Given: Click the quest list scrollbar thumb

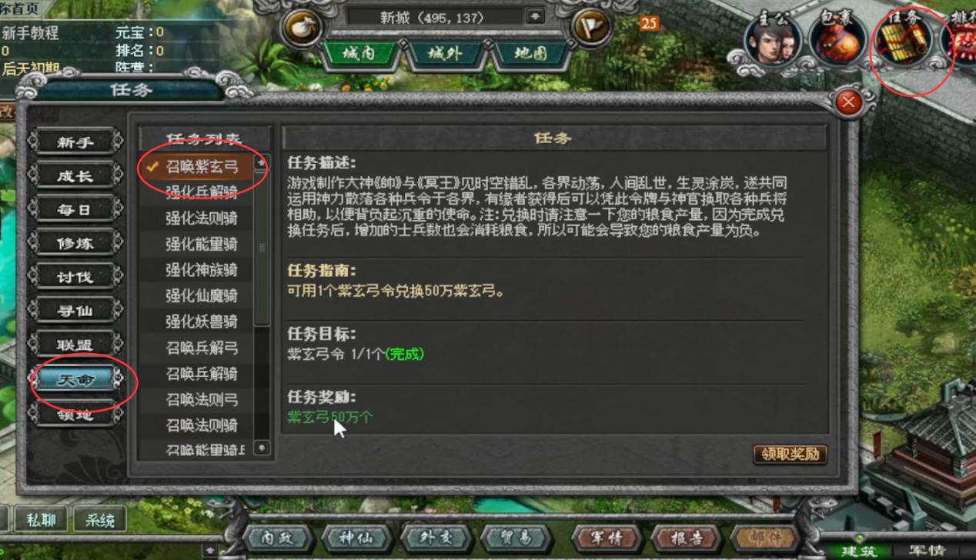Looking at the screenshot, I should [x=262, y=248].
